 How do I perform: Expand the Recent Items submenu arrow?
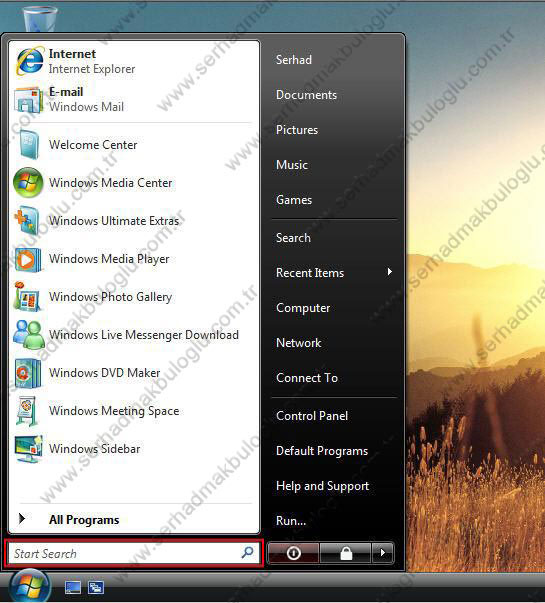click(x=390, y=272)
